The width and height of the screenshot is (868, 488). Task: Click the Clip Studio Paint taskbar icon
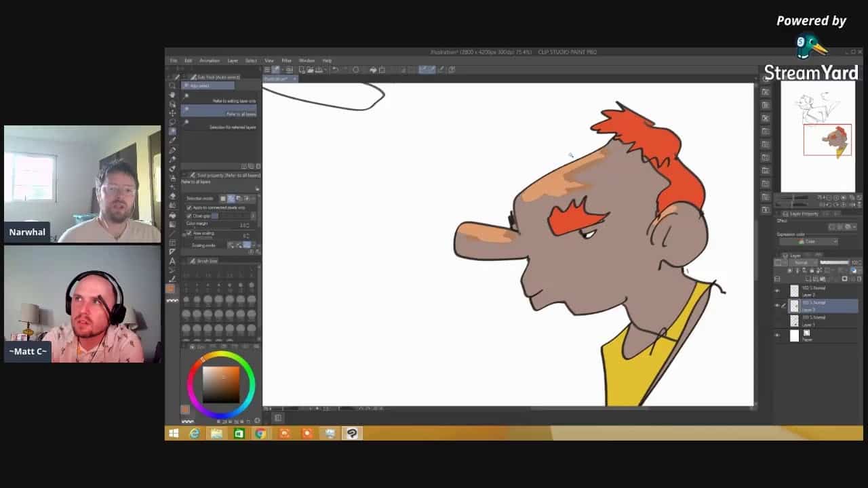click(x=352, y=433)
